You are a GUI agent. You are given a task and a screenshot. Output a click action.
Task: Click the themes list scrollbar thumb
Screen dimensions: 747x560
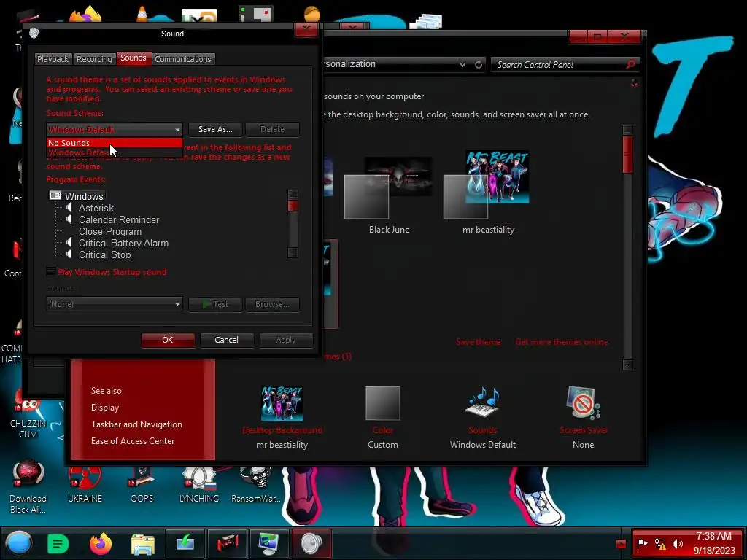tap(627, 155)
